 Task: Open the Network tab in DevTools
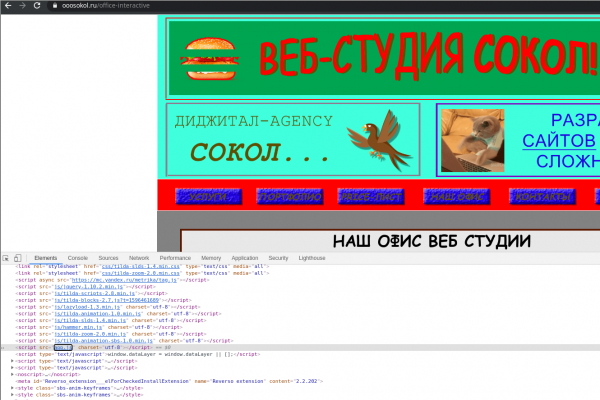click(x=139, y=258)
